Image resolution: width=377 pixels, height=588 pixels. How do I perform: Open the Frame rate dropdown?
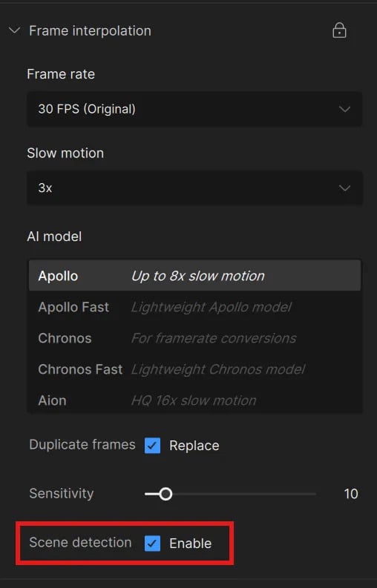pos(194,109)
